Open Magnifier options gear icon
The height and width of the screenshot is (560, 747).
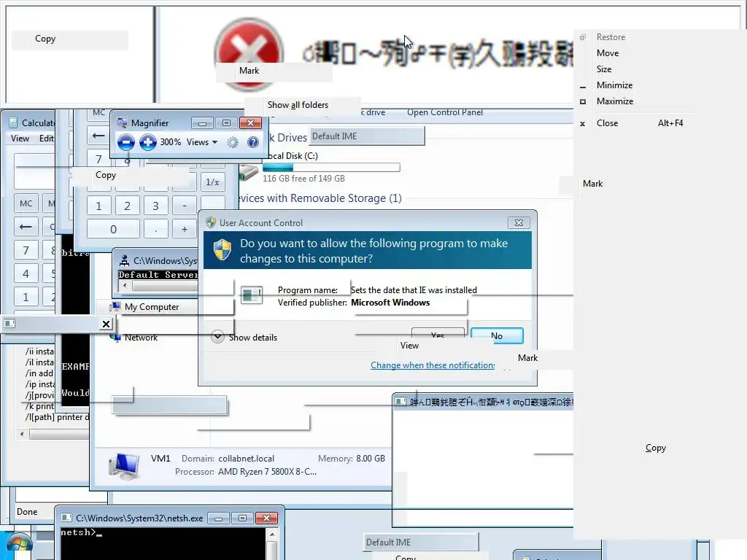pos(233,142)
